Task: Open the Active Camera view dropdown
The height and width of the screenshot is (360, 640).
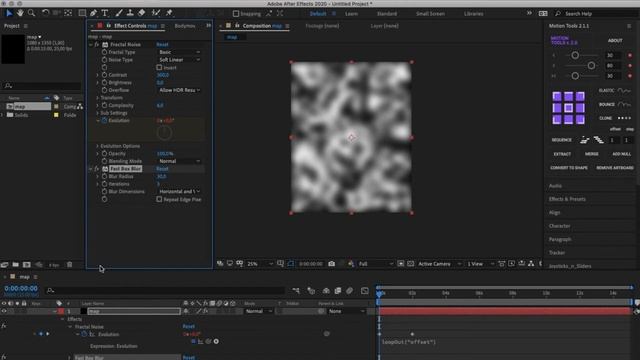Action: tap(440, 264)
